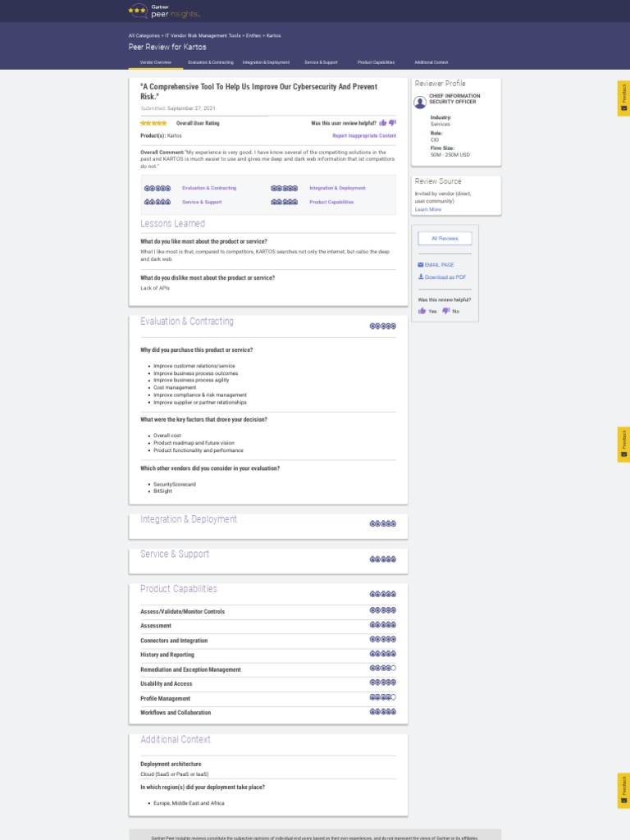Click the Overall User Rating stars

153,123
